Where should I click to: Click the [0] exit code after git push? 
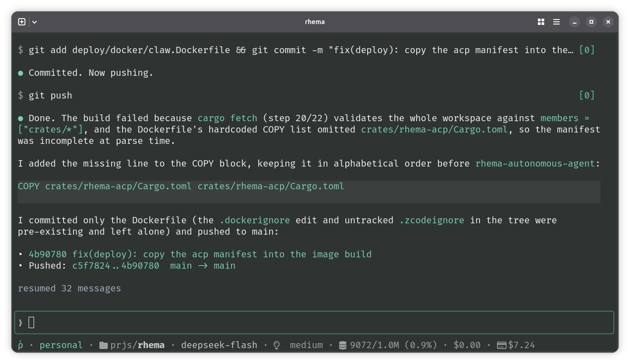587,95
